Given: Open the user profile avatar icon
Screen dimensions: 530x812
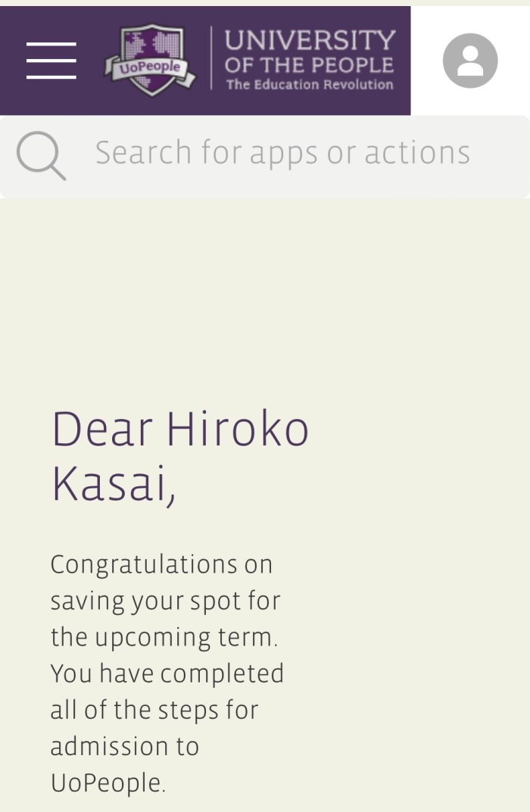Looking at the screenshot, I should 469,61.
